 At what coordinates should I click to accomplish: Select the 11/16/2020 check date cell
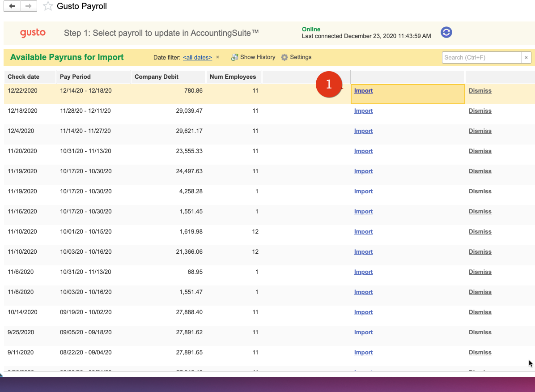click(x=30, y=215)
